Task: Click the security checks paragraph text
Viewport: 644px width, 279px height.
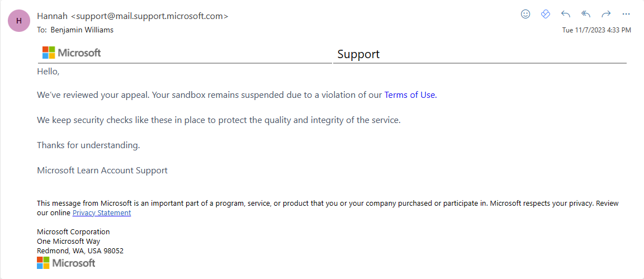Action: click(219, 120)
